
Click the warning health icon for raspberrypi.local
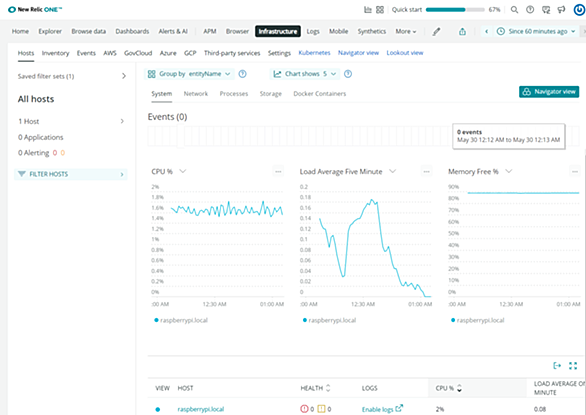pyautogui.click(x=321, y=409)
